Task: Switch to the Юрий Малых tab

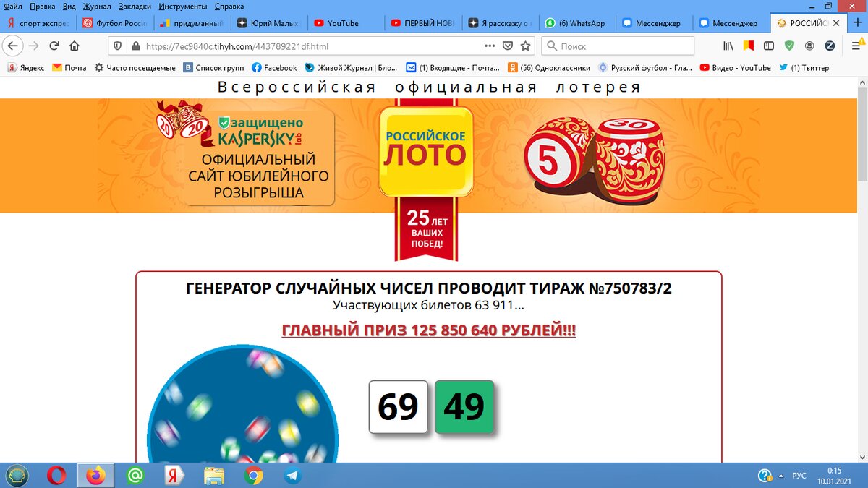Action: pos(269,23)
